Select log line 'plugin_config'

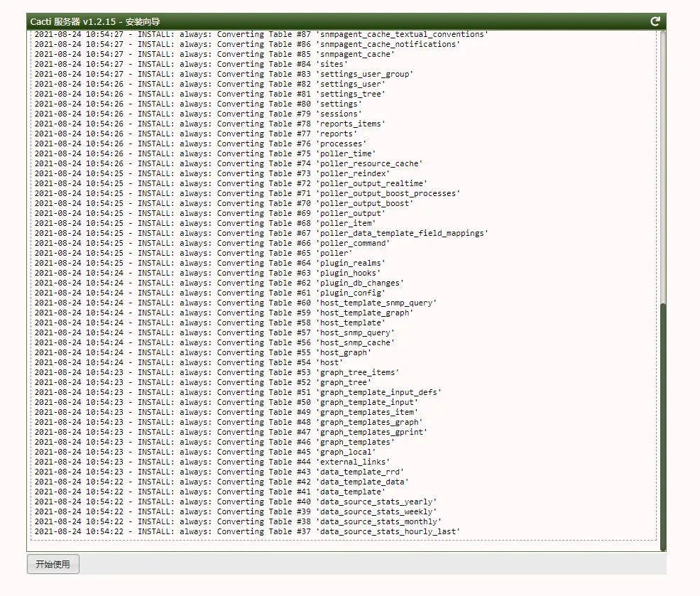pos(209,293)
